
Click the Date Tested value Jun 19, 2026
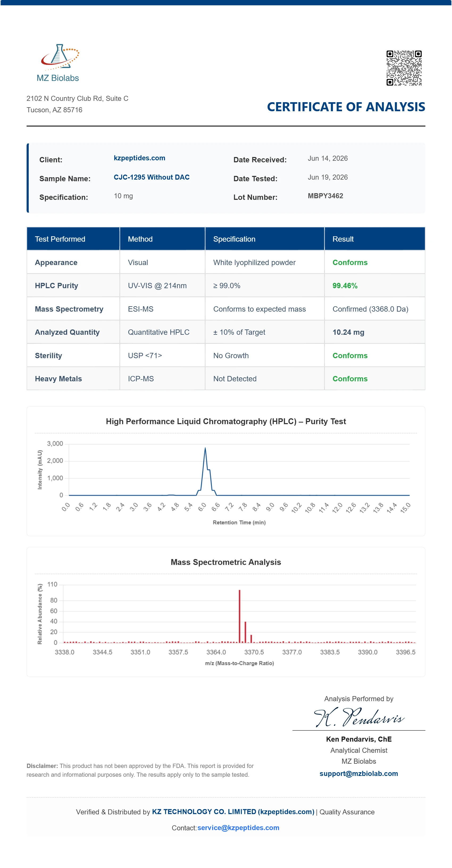[x=327, y=177]
